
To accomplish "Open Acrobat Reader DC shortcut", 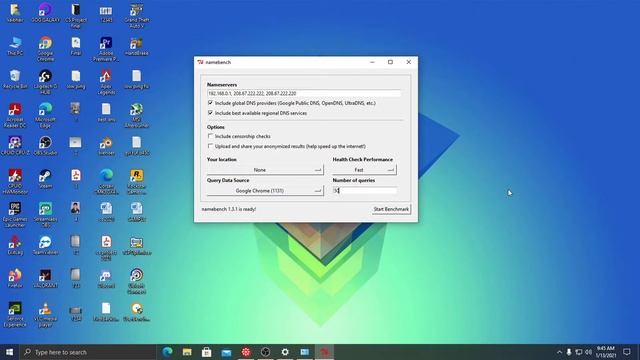I will [x=15, y=115].
